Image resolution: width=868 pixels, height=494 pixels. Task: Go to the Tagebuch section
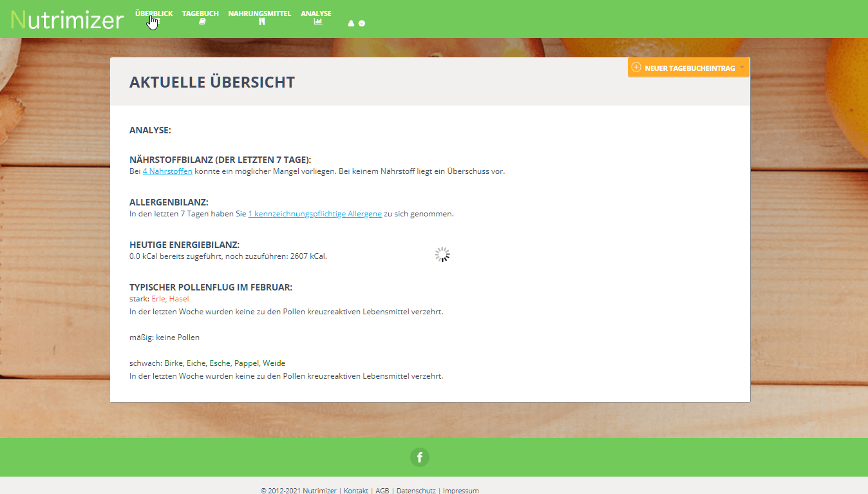pyautogui.click(x=200, y=17)
